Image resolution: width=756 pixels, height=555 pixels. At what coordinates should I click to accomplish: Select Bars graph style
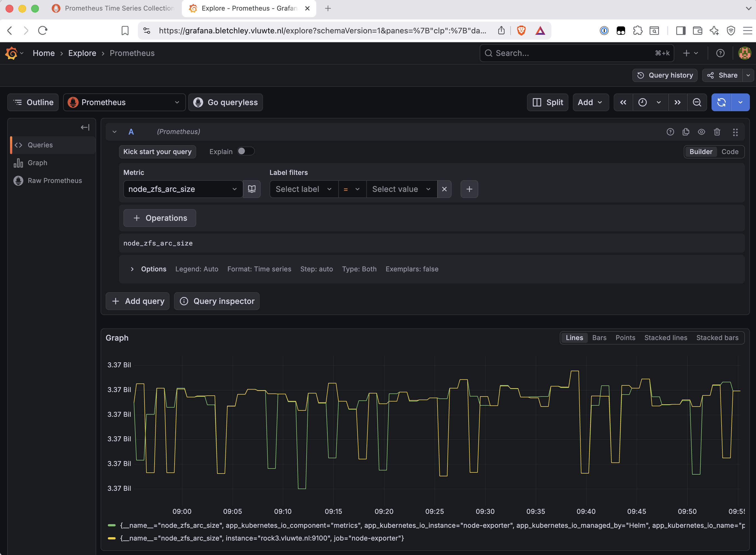pos(599,338)
